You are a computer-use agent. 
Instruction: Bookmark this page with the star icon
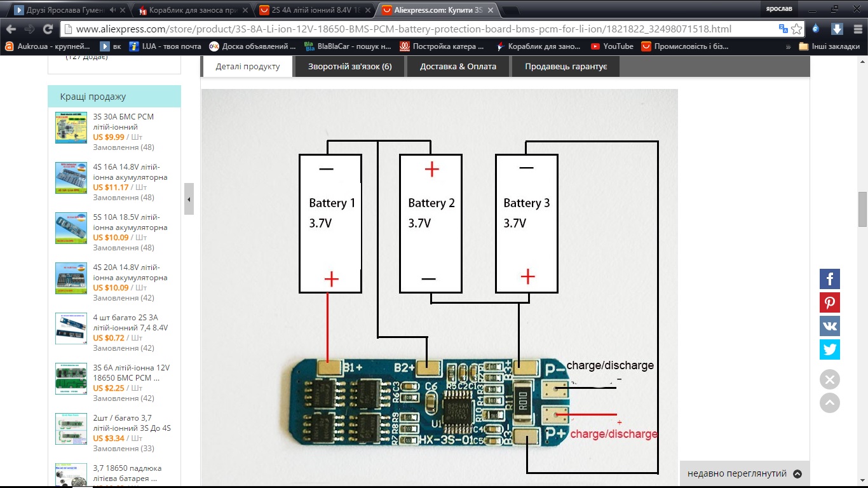[797, 29]
